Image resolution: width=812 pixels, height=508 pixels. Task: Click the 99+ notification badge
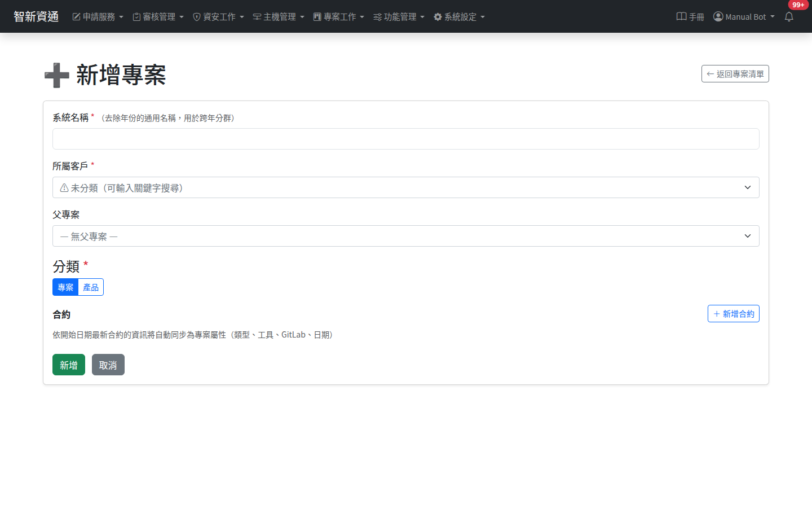[798, 5]
